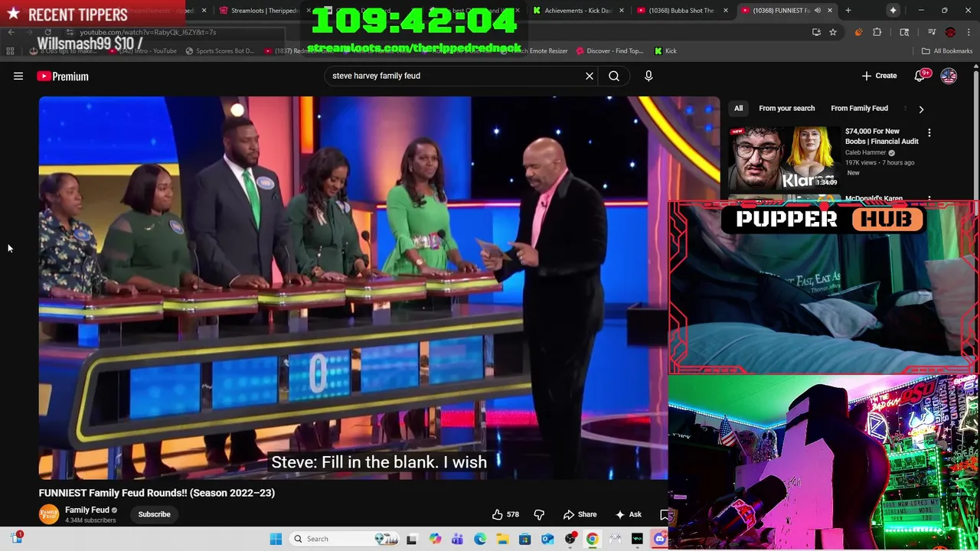Open the McDonald's Karen video title
This screenshot has width=980, height=551.
(874, 199)
